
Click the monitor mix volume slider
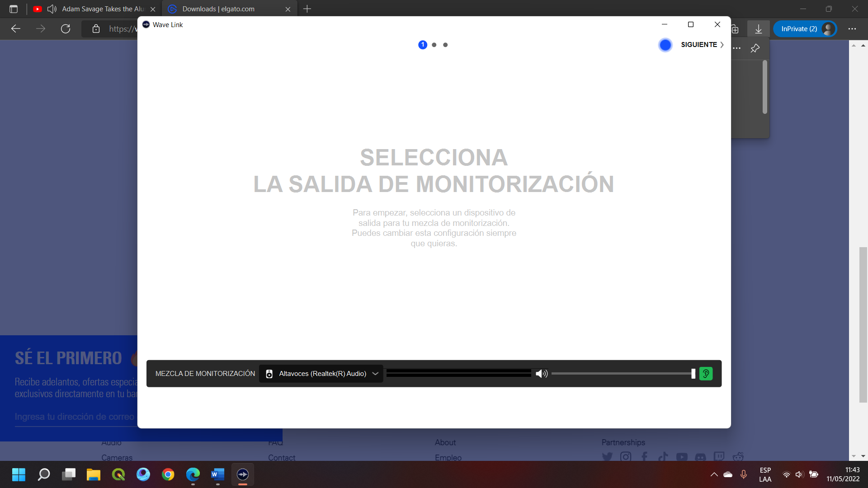tap(622, 374)
